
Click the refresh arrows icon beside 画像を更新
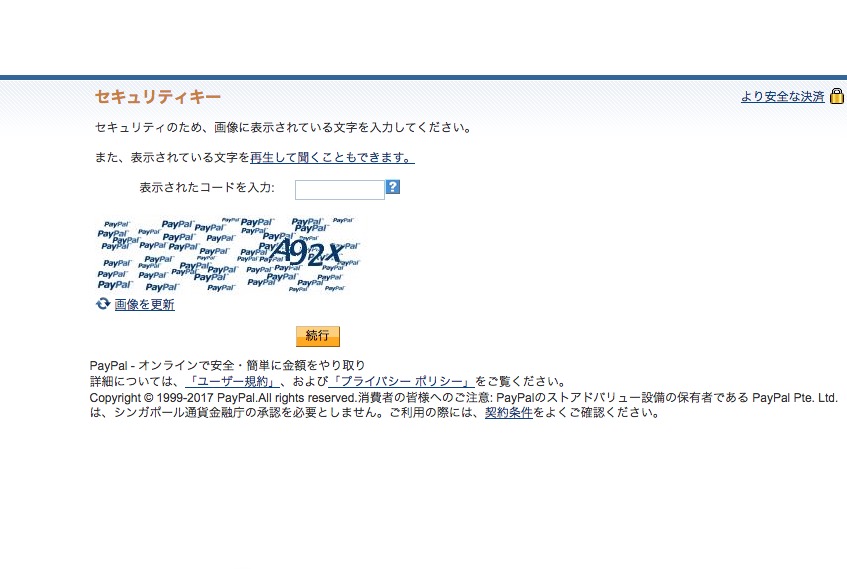coord(103,304)
